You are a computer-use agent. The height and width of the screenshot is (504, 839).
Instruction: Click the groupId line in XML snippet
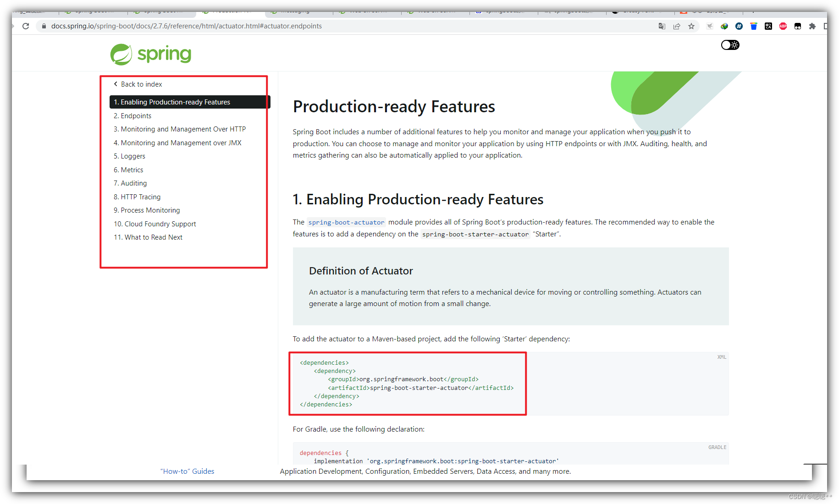(403, 379)
